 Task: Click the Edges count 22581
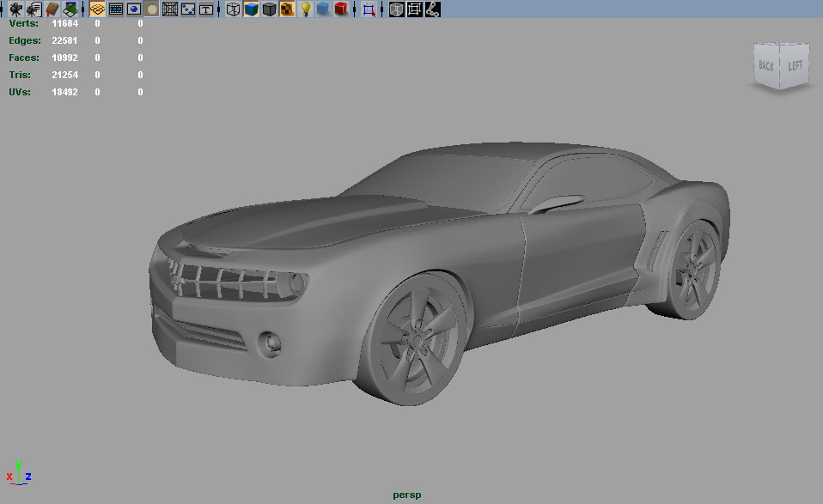pos(64,40)
